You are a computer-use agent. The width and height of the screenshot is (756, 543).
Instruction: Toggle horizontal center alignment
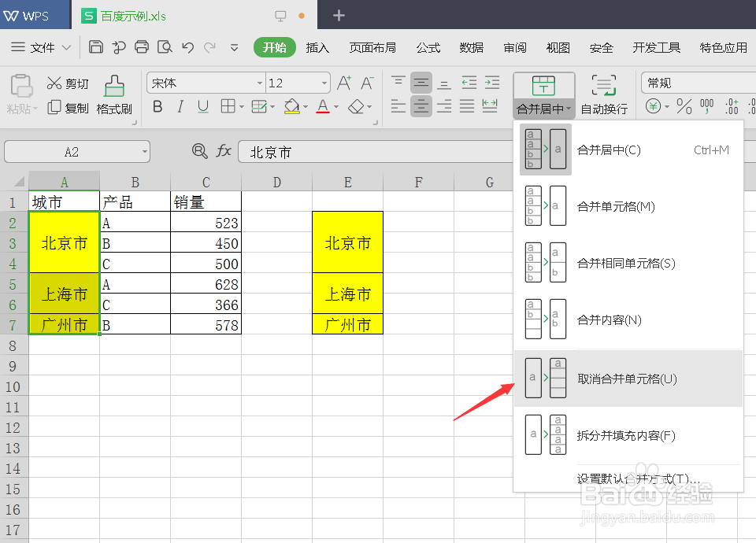[x=421, y=106]
